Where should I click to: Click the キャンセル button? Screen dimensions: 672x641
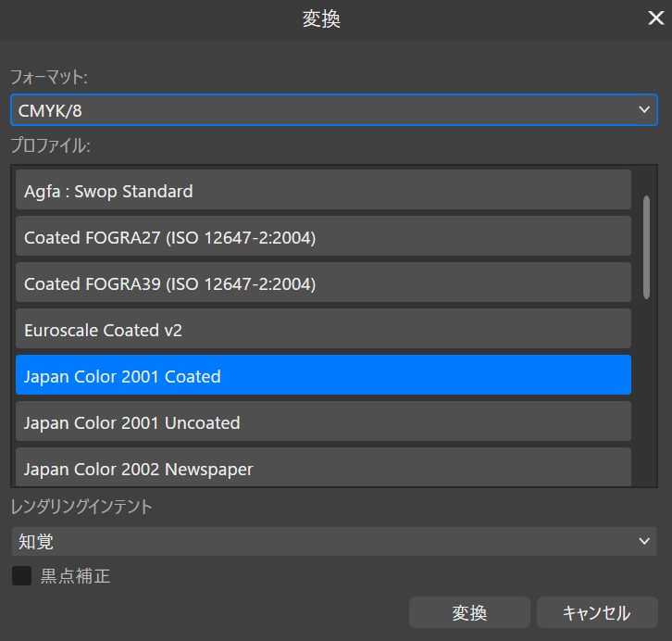point(597,612)
